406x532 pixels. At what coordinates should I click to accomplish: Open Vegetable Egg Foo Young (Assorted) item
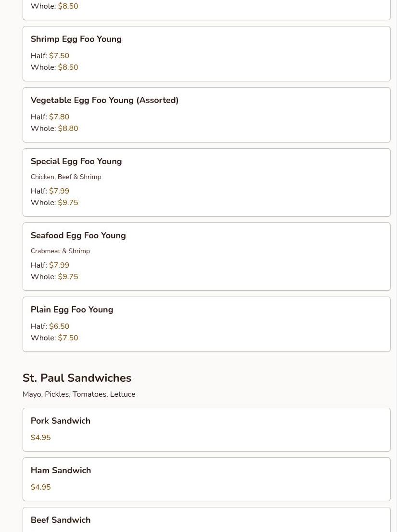click(104, 100)
